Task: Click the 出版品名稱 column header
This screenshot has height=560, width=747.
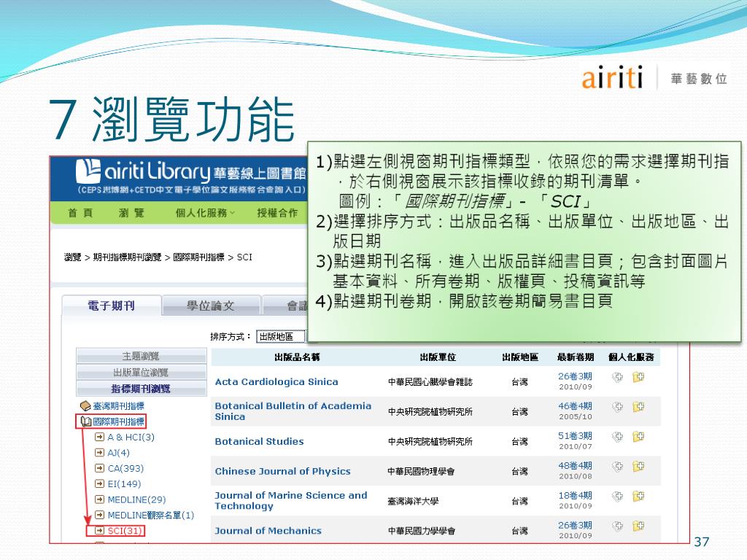Action: 298,357
